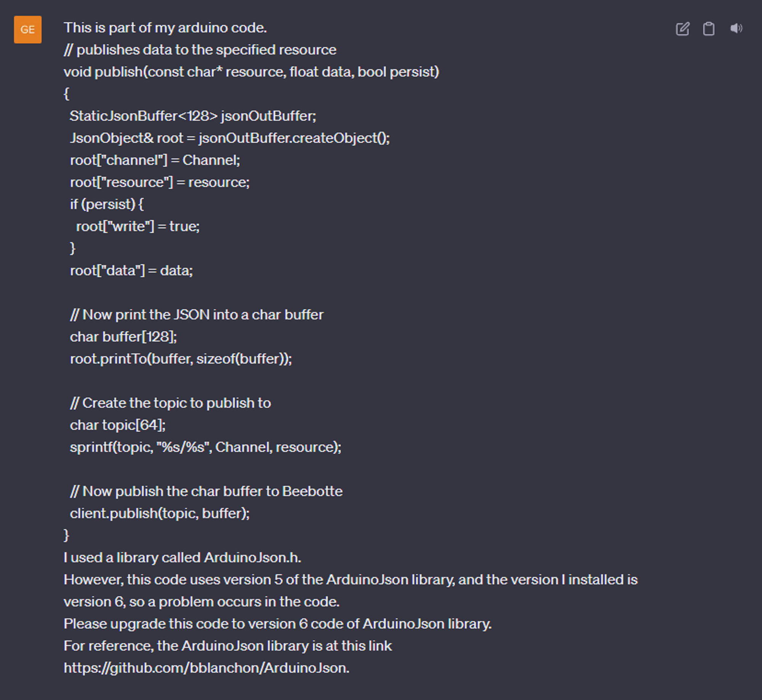Image resolution: width=762 pixels, height=700 pixels.
Task: Click the root["channel"] = Channel line
Action: pos(155,160)
